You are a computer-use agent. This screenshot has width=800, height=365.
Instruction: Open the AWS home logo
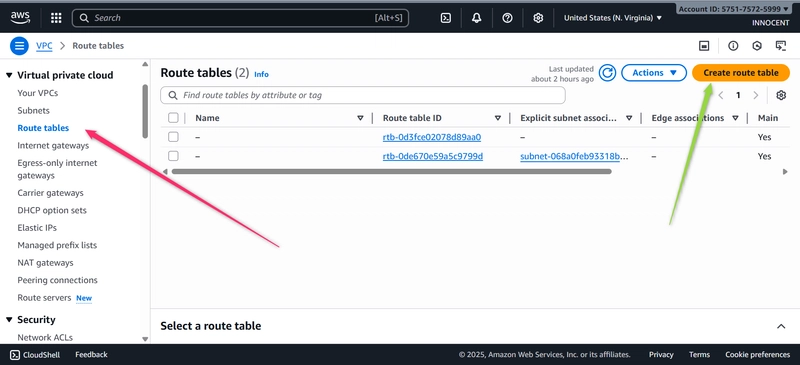[20, 18]
